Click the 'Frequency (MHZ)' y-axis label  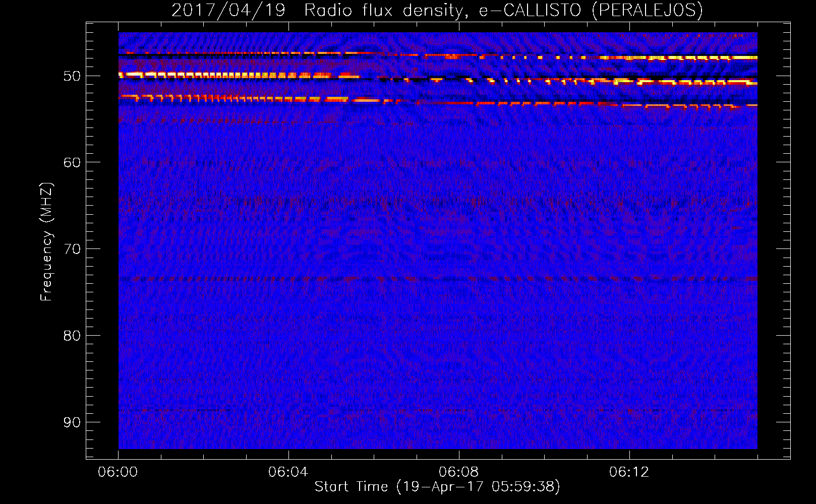[46, 241]
